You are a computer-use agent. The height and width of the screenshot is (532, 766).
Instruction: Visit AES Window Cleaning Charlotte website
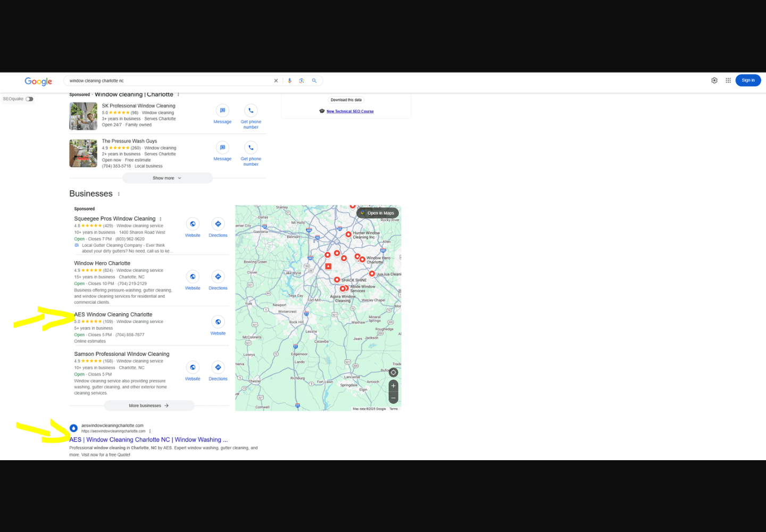point(218,326)
